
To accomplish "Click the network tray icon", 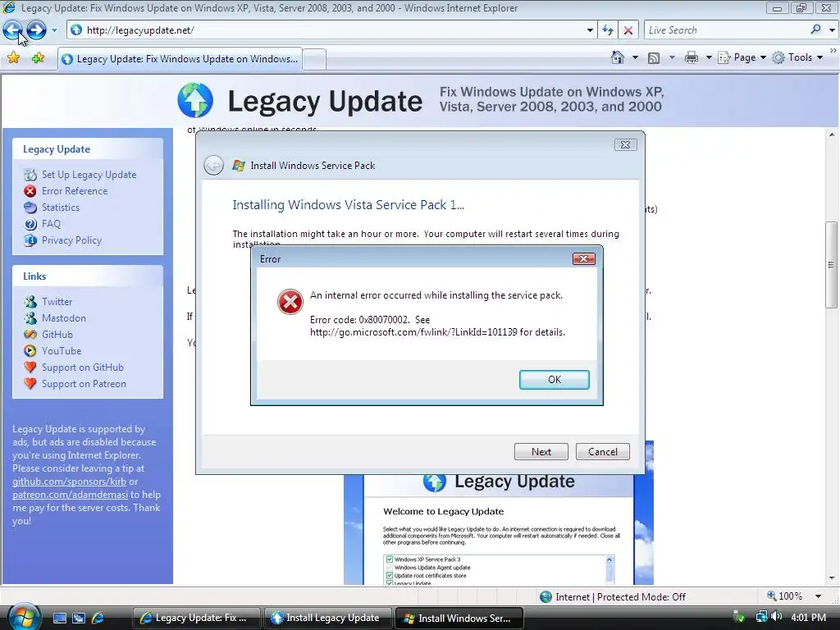I will [761, 617].
